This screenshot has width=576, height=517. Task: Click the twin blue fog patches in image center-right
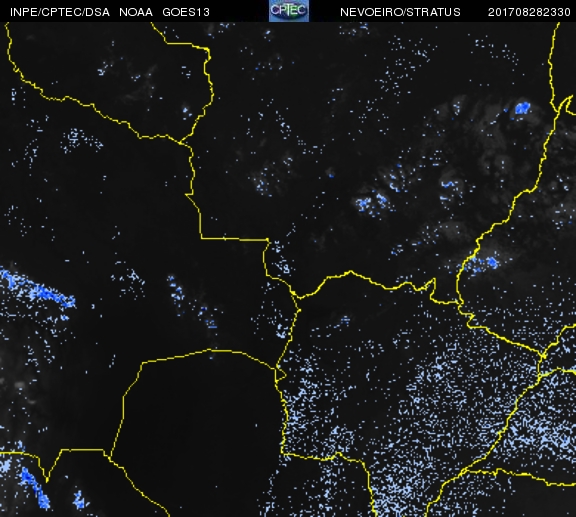[372, 201]
